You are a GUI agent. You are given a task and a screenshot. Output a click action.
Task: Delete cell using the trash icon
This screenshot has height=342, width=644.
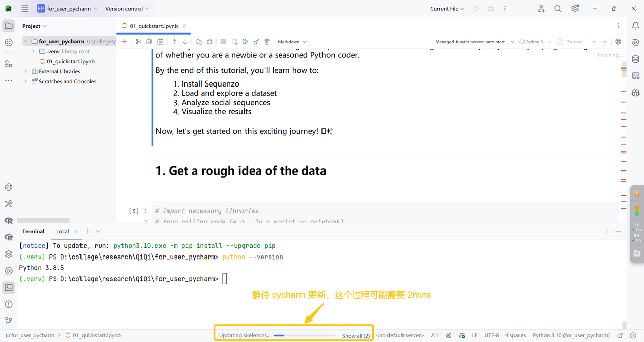coord(267,42)
